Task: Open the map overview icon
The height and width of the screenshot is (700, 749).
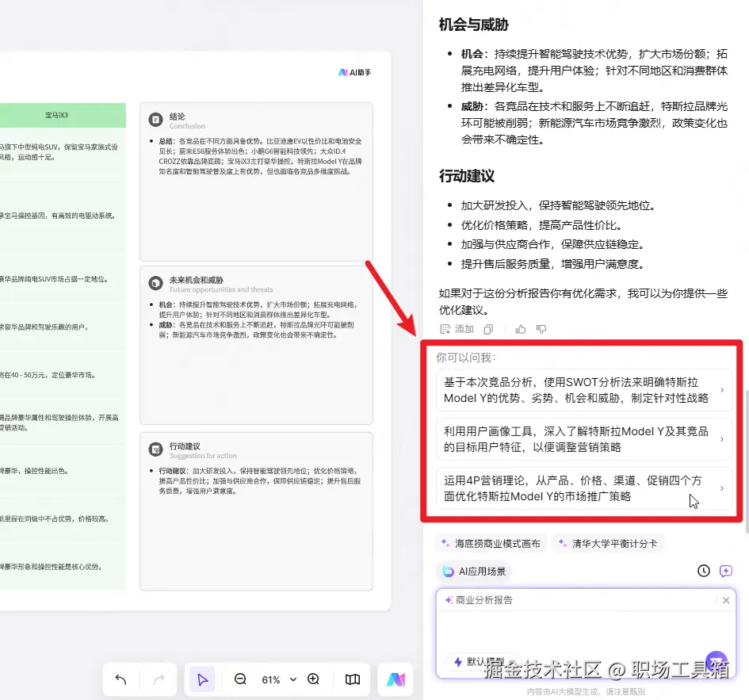Action: (353, 679)
